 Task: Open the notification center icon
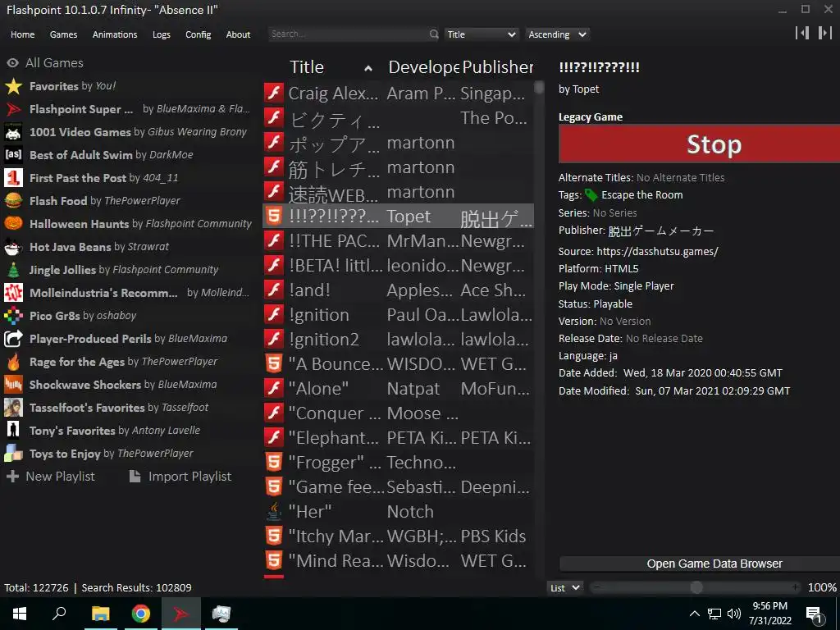815,615
